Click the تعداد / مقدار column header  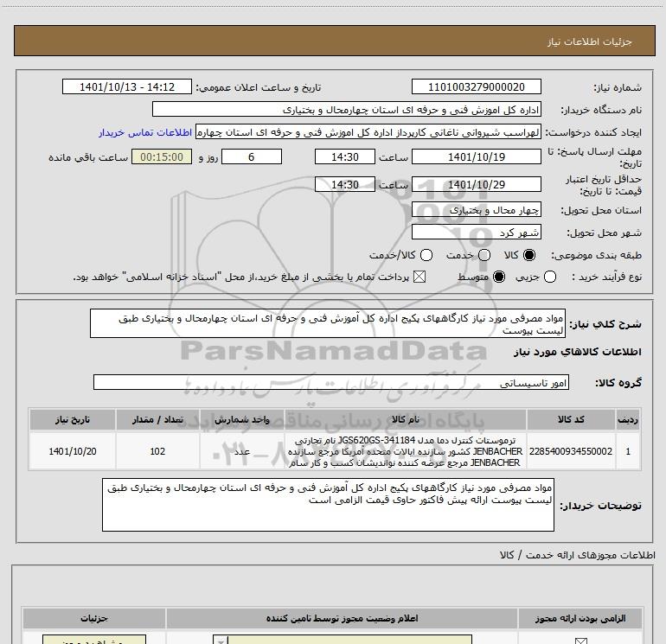157,419
